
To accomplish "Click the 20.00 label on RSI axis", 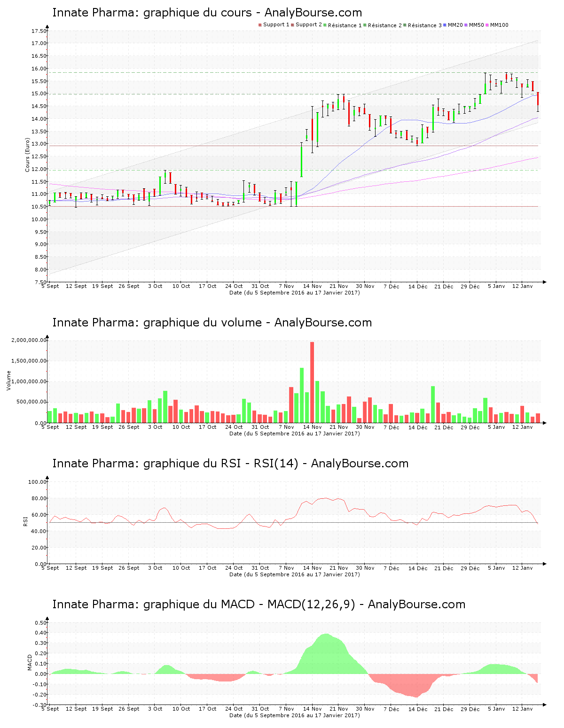I will (x=39, y=548).
